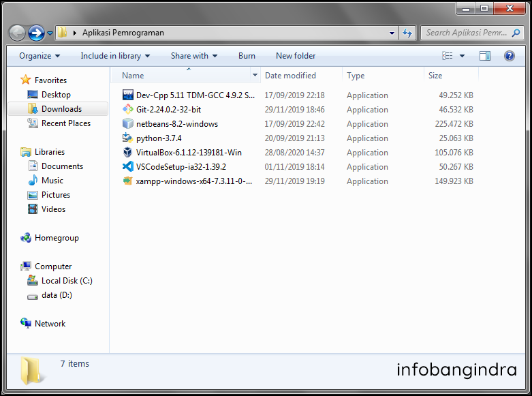Screen dimensions: 532x396
Task: Expand the address path arrow before Aplikasi Pemrograman
Action: click(74, 33)
